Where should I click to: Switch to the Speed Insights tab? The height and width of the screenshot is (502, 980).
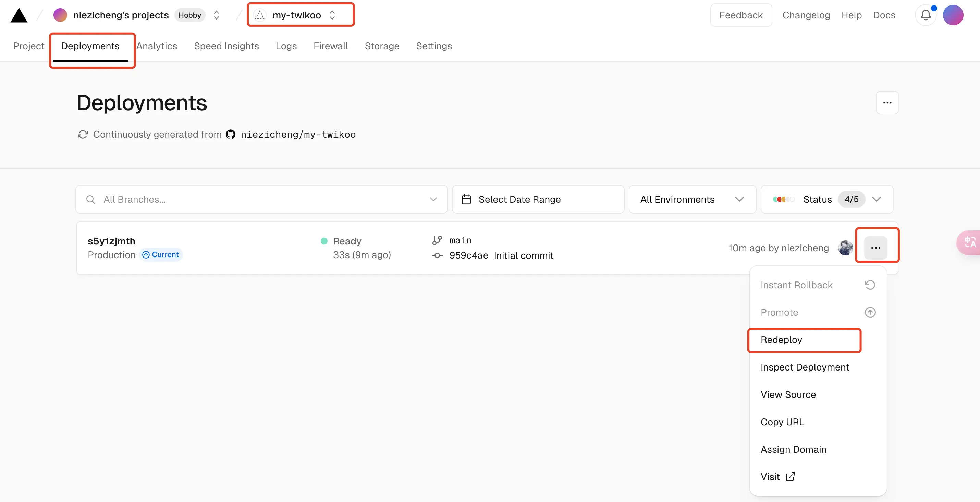(226, 46)
